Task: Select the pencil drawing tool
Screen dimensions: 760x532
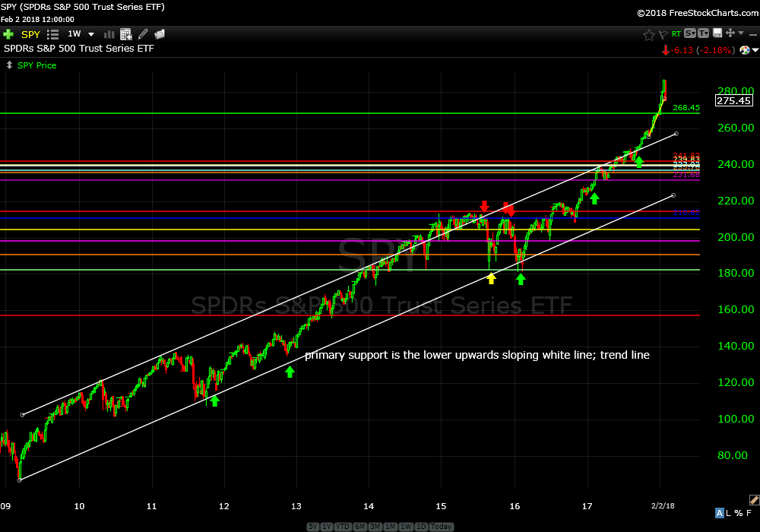Action: point(143,34)
